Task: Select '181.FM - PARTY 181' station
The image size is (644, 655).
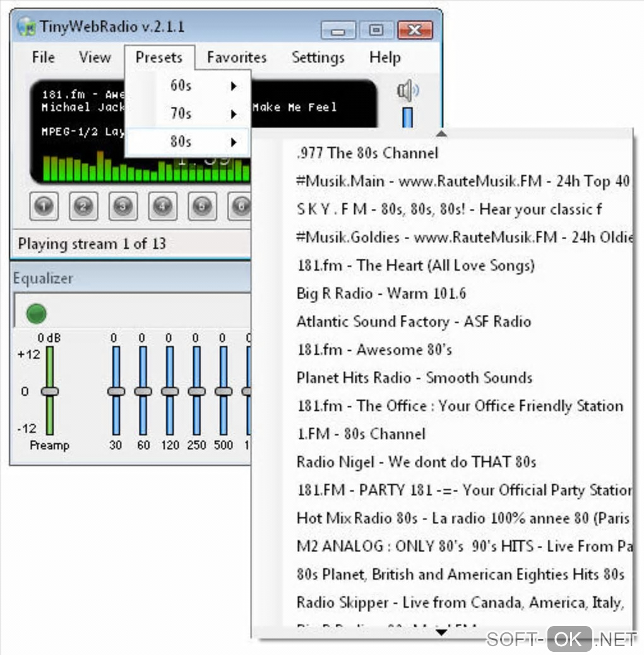Action: (x=442, y=490)
